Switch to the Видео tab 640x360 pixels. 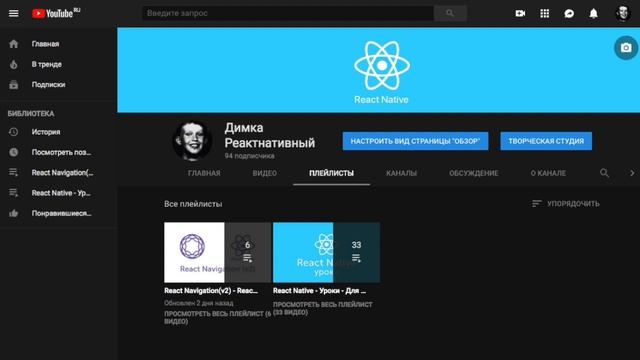264,173
